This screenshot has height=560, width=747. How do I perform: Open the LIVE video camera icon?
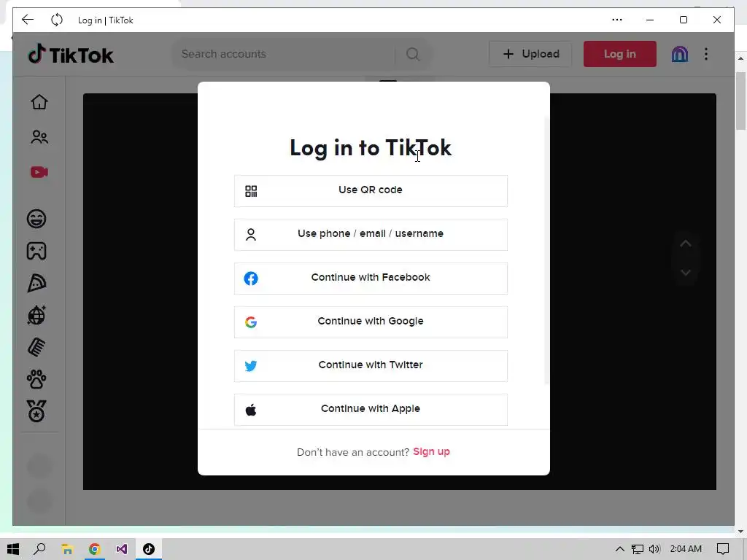(x=39, y=172)
